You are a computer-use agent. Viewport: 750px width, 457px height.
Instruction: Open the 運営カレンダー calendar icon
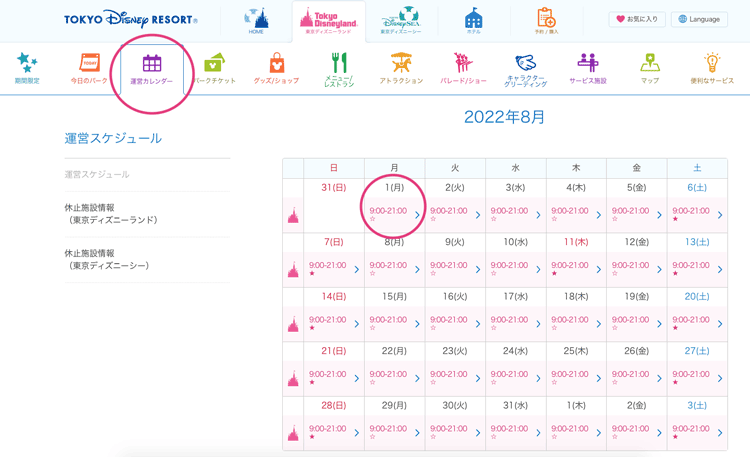(151, 65)
